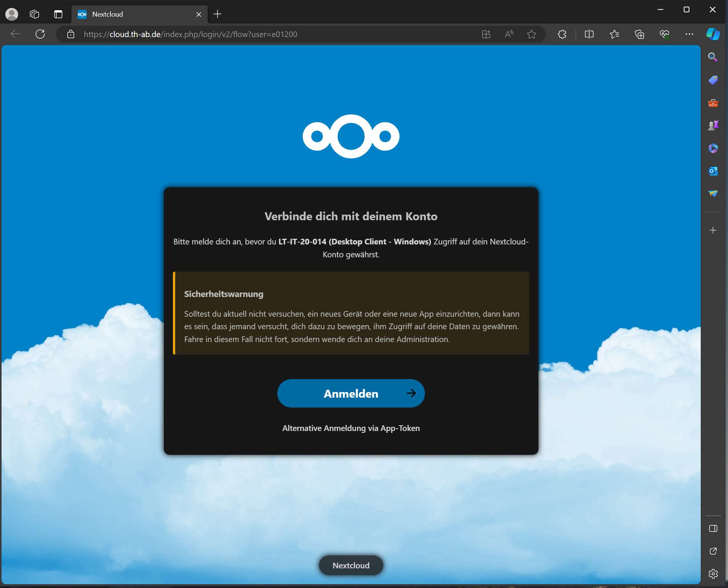Open link in new window sidebar icon

click(x=713, y=551)
